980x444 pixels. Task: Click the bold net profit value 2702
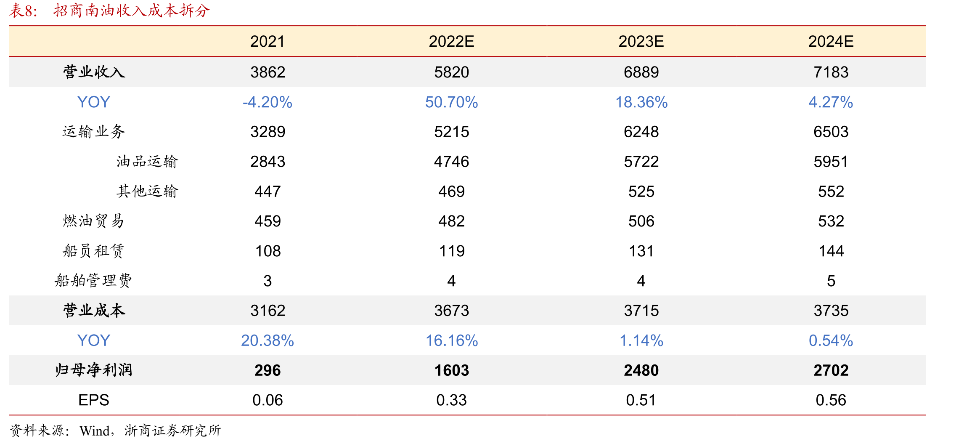(x=831, y=370)
